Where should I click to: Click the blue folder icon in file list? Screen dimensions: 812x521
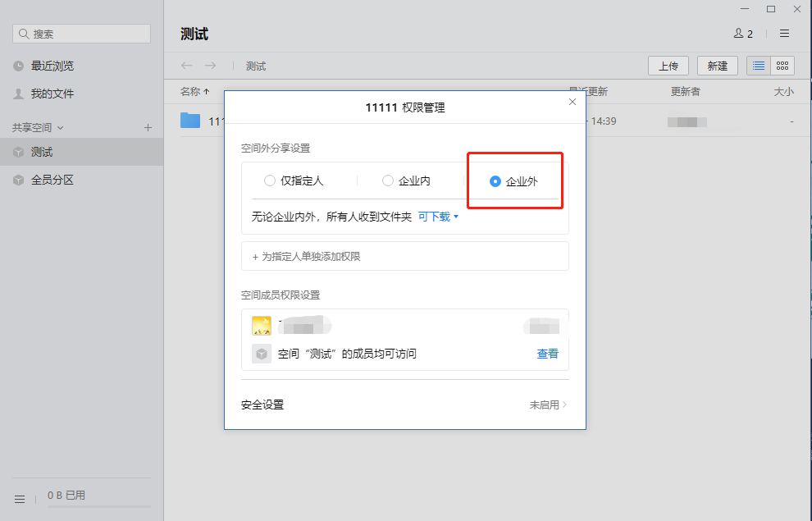click(190, 120)
